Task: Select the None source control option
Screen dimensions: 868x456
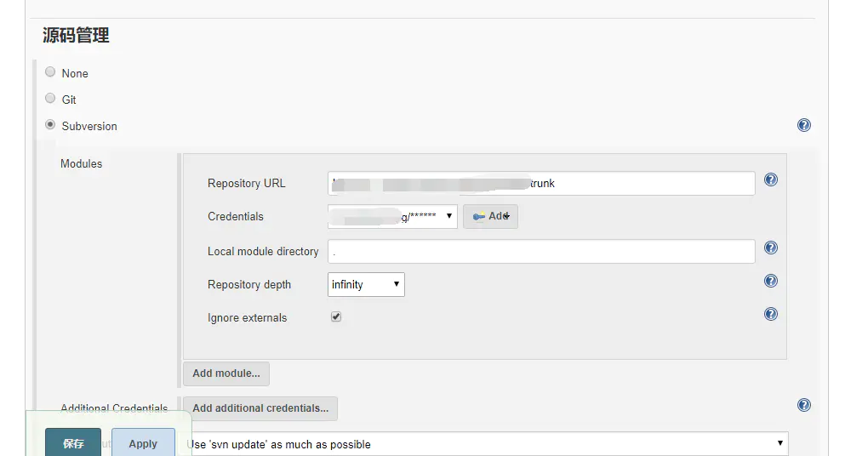Action: 50,72
